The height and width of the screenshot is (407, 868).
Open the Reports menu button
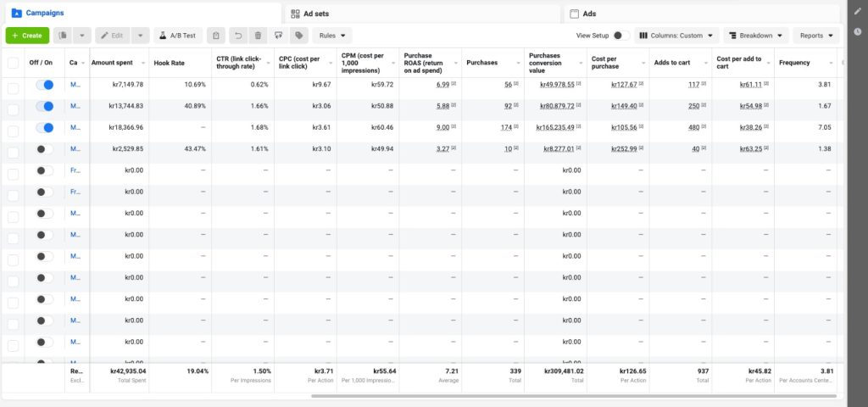(816, 36)
